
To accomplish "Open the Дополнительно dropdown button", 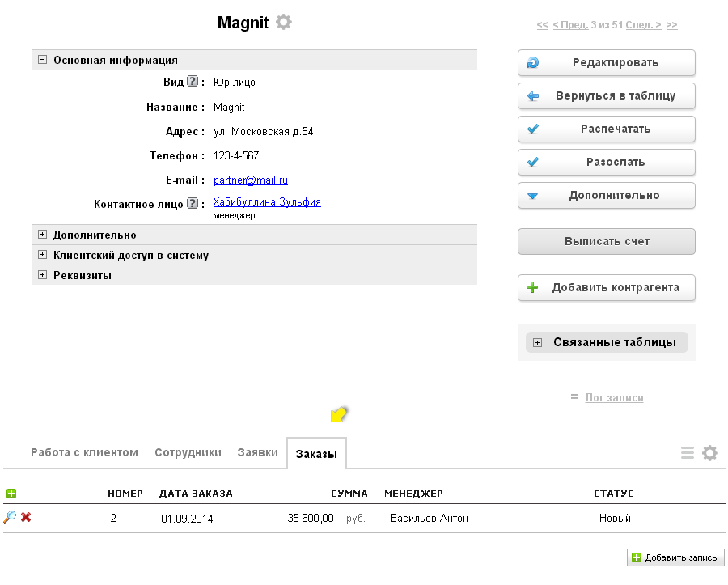I will point(606,195).
